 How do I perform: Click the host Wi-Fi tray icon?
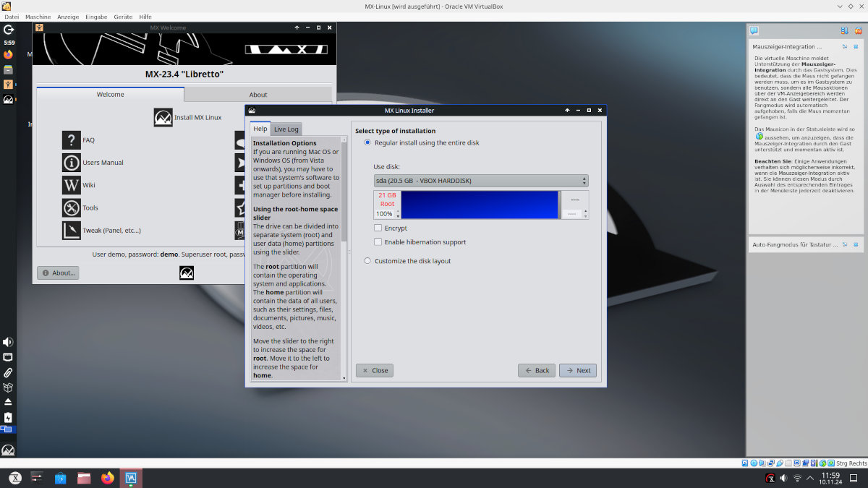797,479
